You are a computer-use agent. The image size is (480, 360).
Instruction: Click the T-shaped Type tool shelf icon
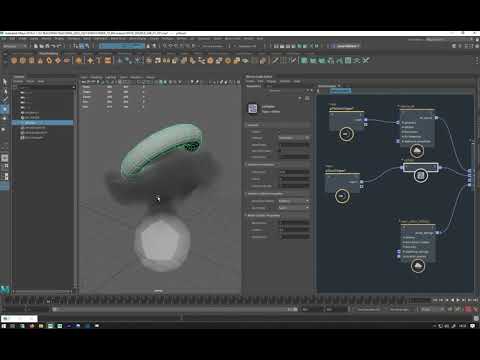[x=99, y=60]
